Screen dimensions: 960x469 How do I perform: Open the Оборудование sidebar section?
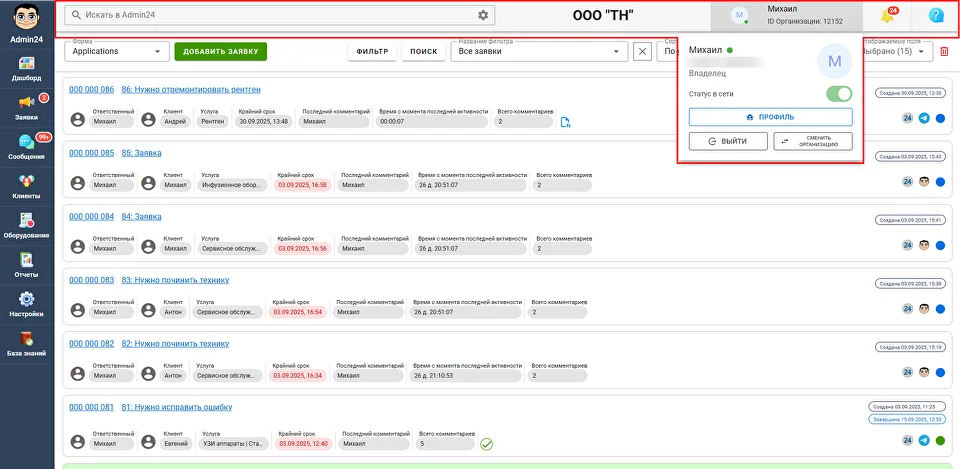(26, 226)
